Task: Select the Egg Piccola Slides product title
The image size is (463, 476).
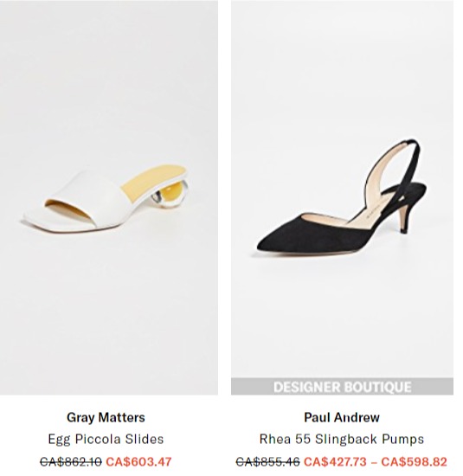Action: coord(106,439)
